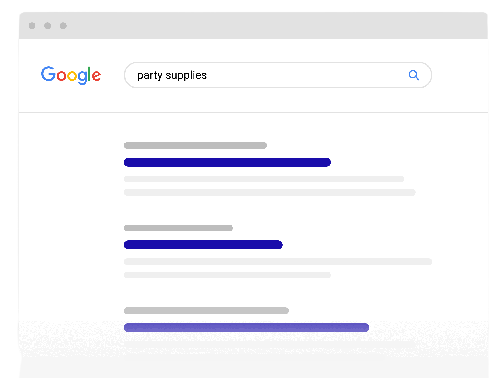Click the third window control dot
The height and width of the screenshot is (378, 504).
(x=63, y=26)
